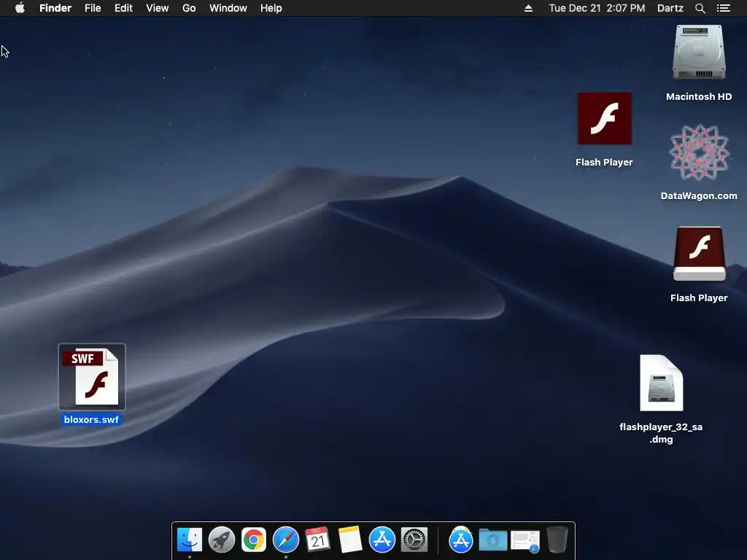Open the Window menu
The image size is (747, 560).
point(228,8)
